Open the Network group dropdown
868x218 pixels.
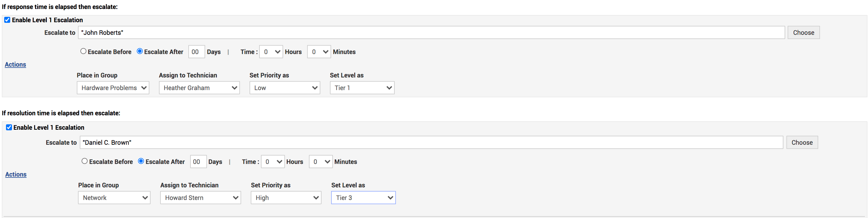click(x=114, y=198)
